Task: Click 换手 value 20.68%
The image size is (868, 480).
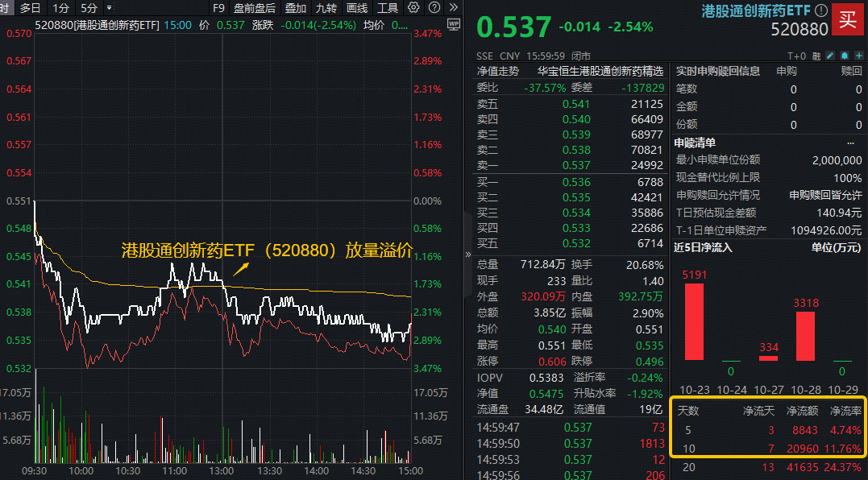Action: (645, 265)
